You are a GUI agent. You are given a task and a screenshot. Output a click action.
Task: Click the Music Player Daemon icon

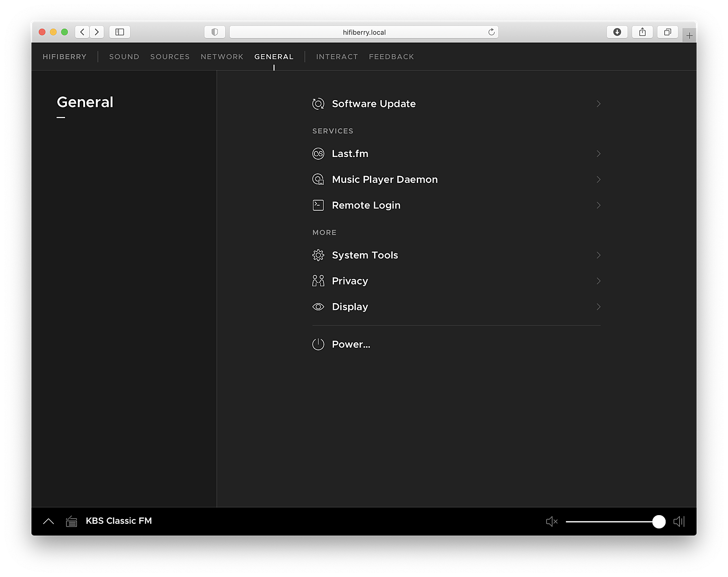[318, 179]
